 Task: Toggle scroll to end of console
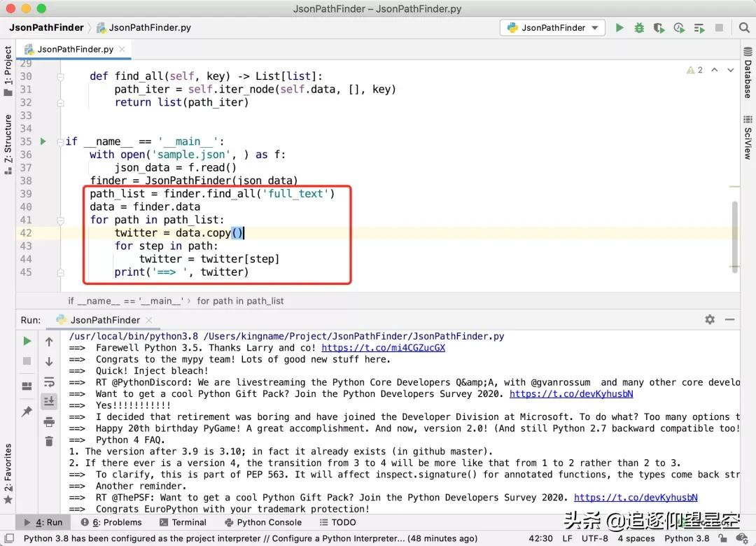pos(49,401)
